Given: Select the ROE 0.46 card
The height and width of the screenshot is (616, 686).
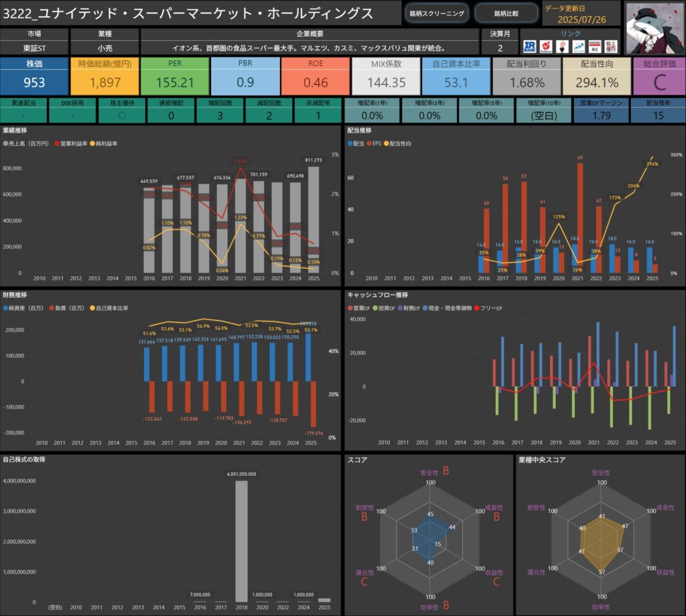Looking at the screenshot, I should tap(316, 76).
